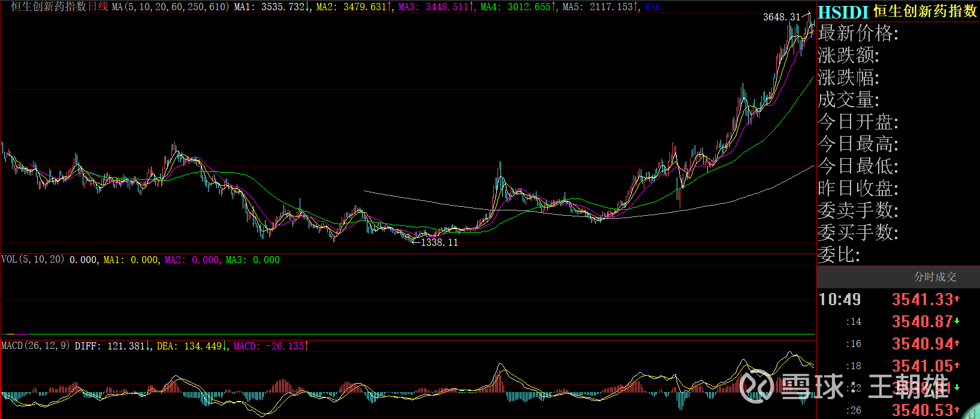
Task: Click the 雪球 watermark logo icon
Action: (x=756, y=385)
